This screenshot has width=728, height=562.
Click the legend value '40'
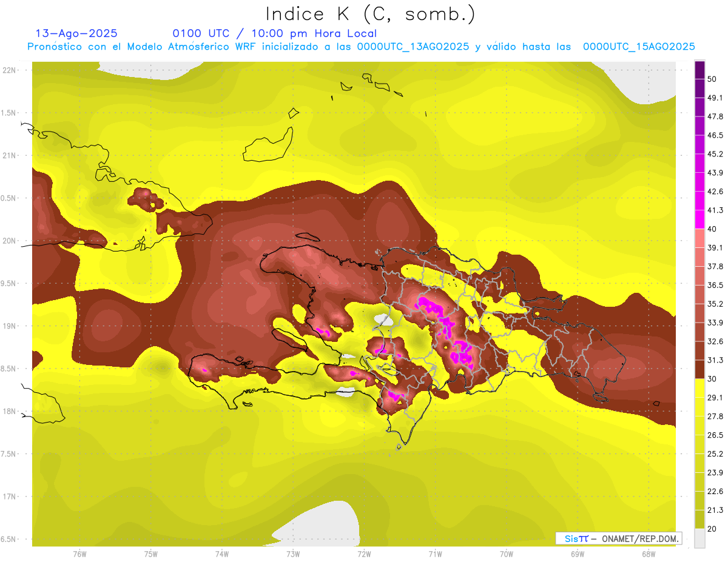click(x=712, y=229)
